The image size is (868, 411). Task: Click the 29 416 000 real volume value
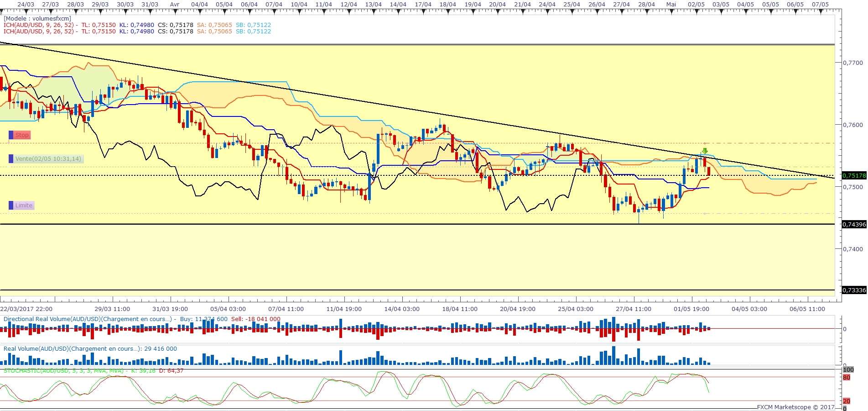click(161, 349)
